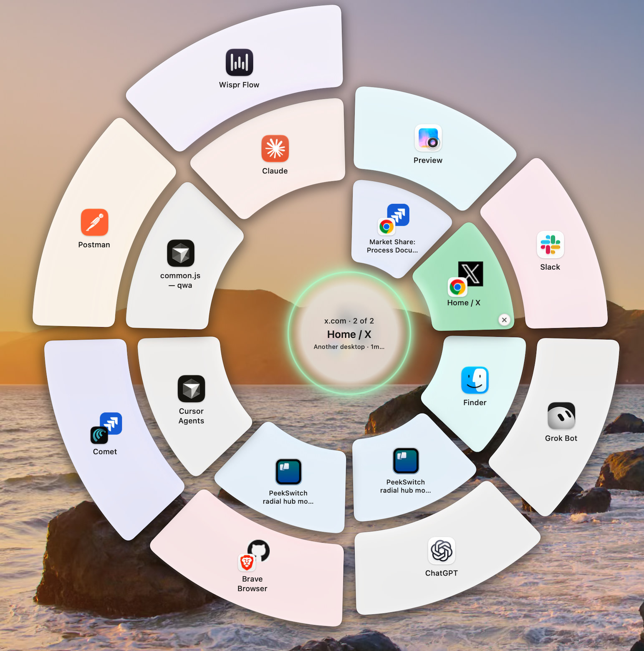Screen dimensions: 644x651
Task: Click the center hub showing x.com details
Action: [x=349, y=333]
